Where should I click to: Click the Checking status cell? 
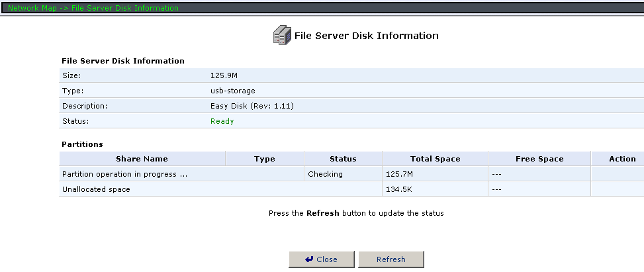(326, 174)
